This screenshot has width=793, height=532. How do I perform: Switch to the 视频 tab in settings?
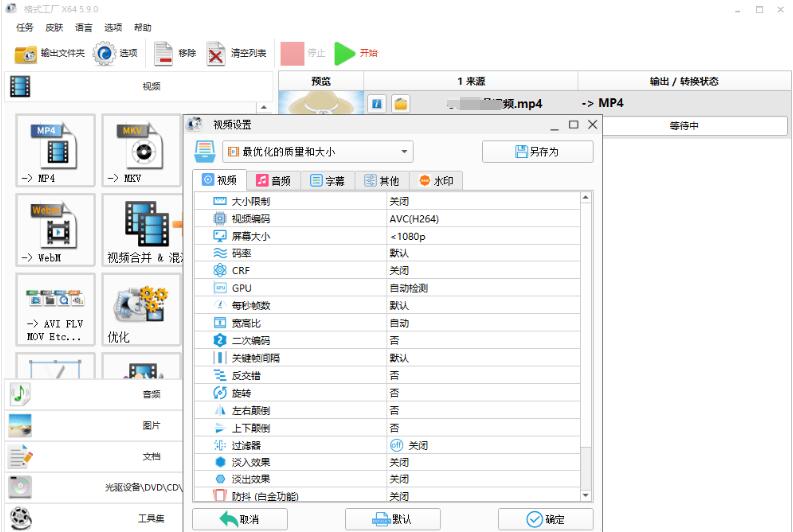point(220,181)
